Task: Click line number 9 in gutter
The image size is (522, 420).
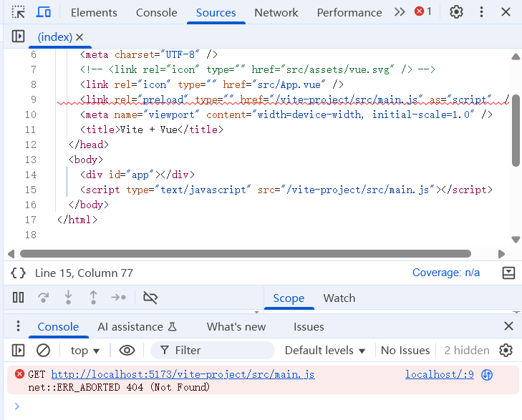Action: pos(33,99)
